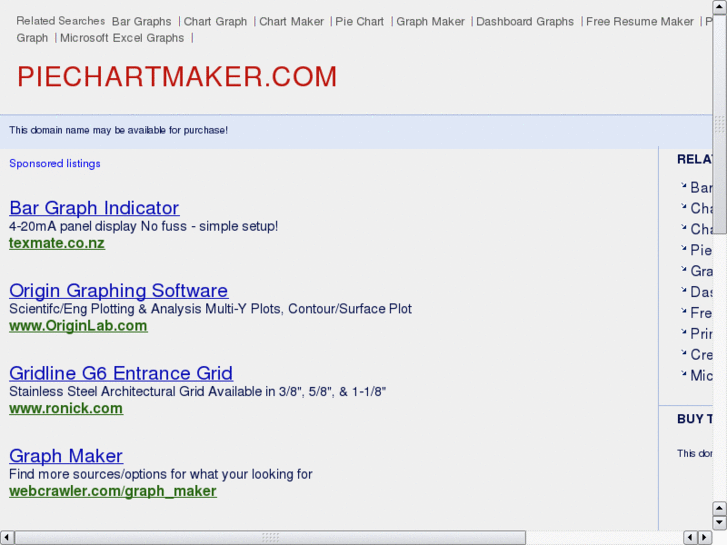Click the PIECHARTMAKER.COM site title

pos(177,77)
